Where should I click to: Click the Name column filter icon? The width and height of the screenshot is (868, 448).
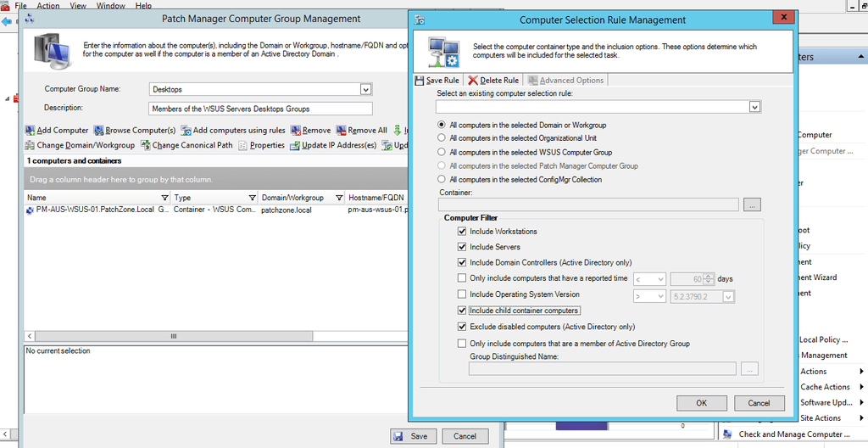[x=164, y=198]
